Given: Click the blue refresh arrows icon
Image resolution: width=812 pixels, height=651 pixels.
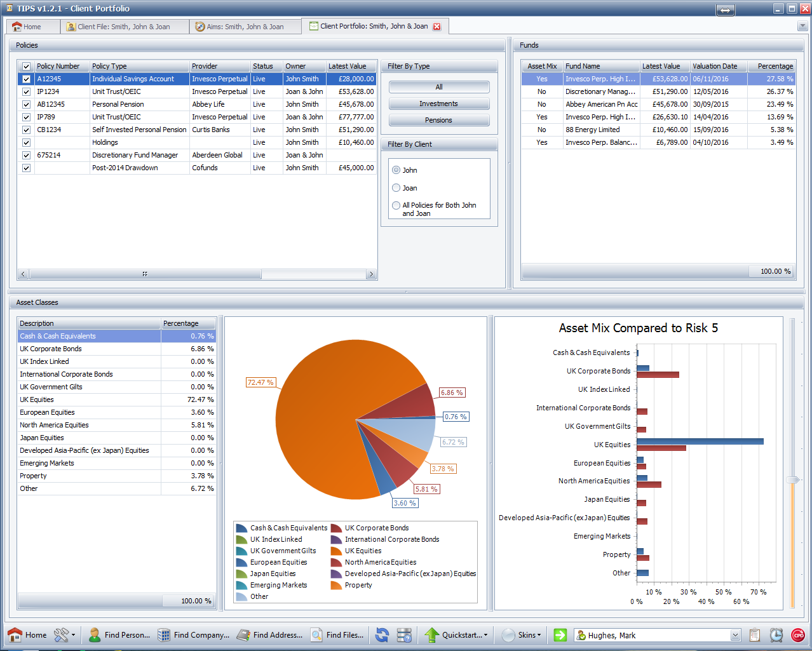Looking at the screenshot, I should coord(382,634).
